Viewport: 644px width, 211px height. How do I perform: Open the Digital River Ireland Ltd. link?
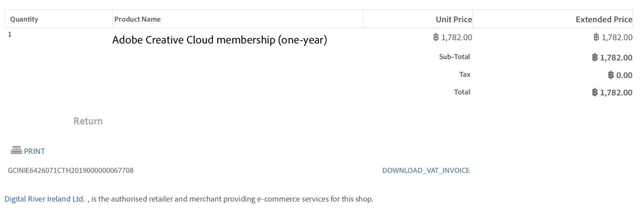[45, 199]
